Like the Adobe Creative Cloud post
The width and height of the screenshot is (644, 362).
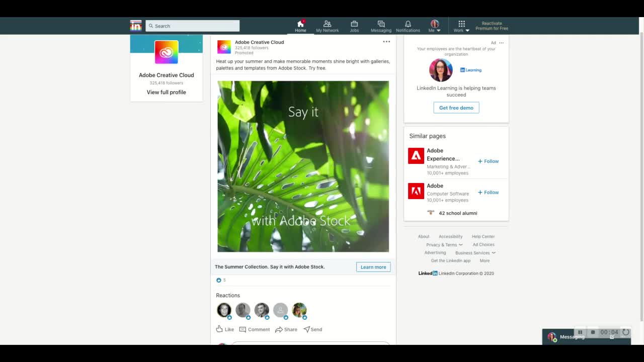[x=225, y=329]
